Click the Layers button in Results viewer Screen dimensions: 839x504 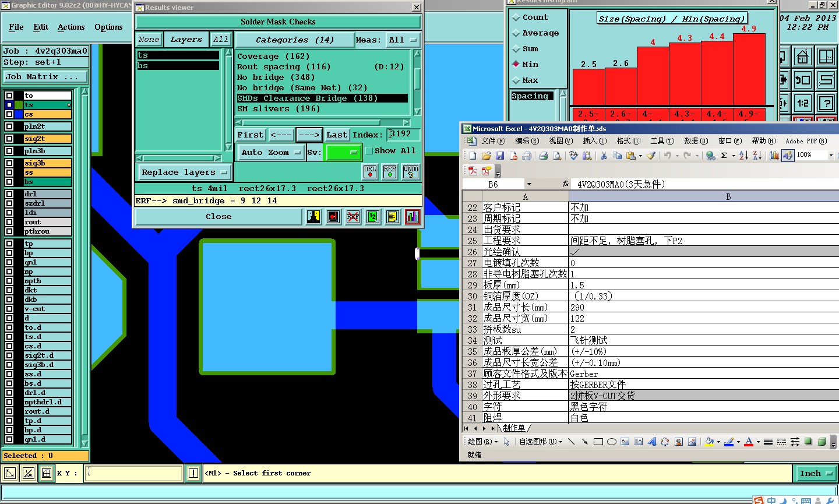186,40
